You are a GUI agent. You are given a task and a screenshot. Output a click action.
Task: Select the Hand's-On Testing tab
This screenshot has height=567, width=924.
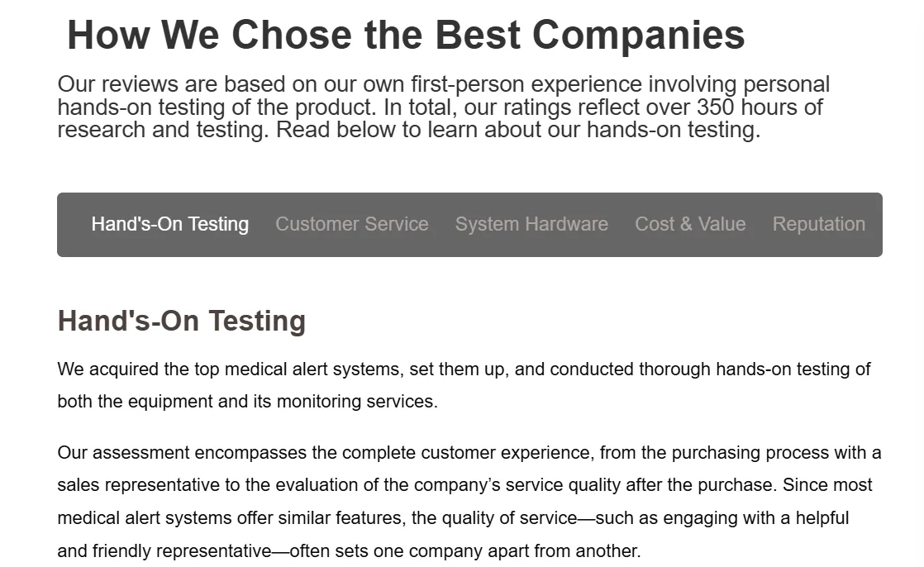pyautogui.click(x=169, y=224)
